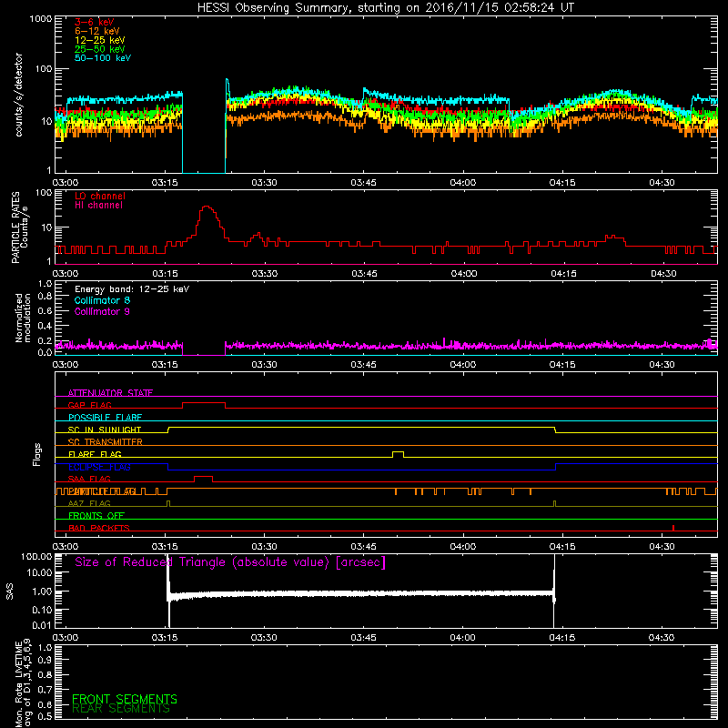
Task: Click the '0.9' tick on the livetime plot
Action: 45,661
